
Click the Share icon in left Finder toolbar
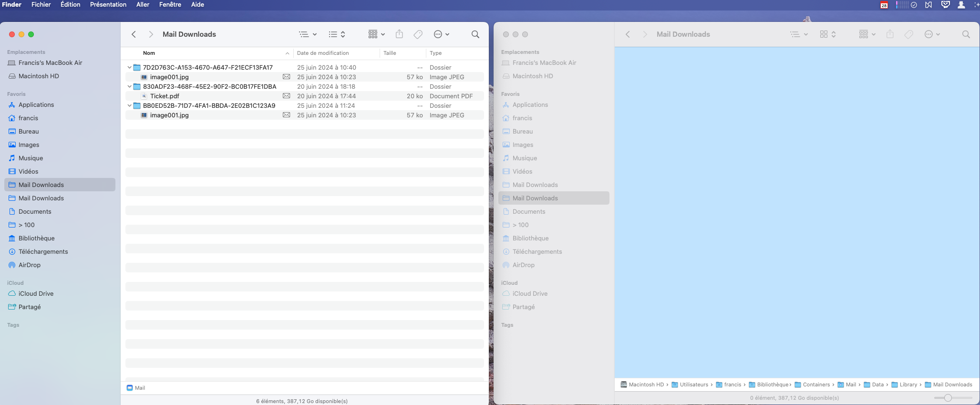[399, 34]
